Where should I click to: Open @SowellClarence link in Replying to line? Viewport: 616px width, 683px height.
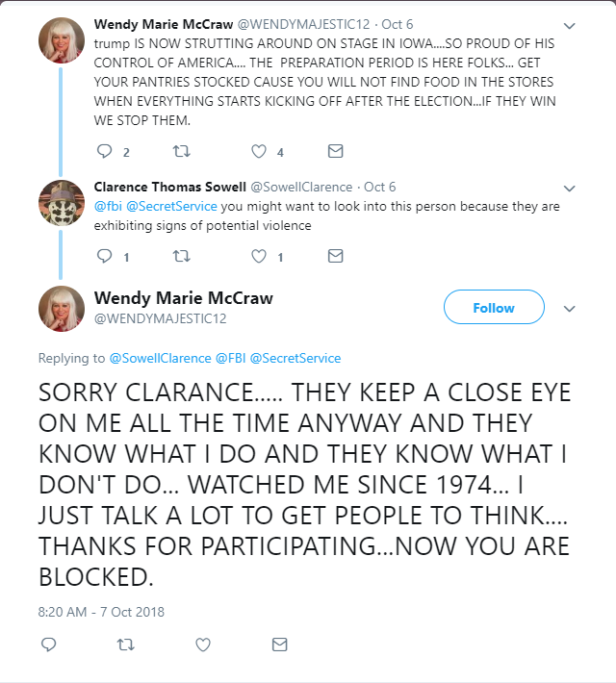[160, 358]
